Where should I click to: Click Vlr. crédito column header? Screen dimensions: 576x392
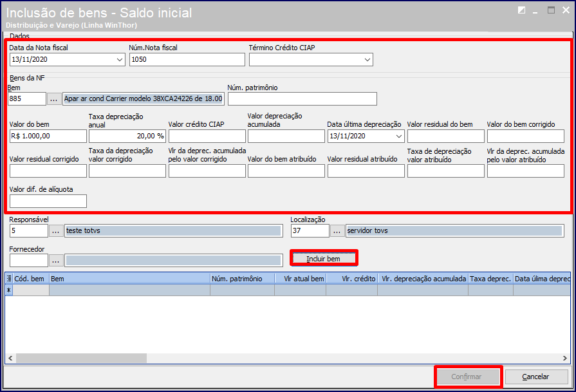coord(352,279)
